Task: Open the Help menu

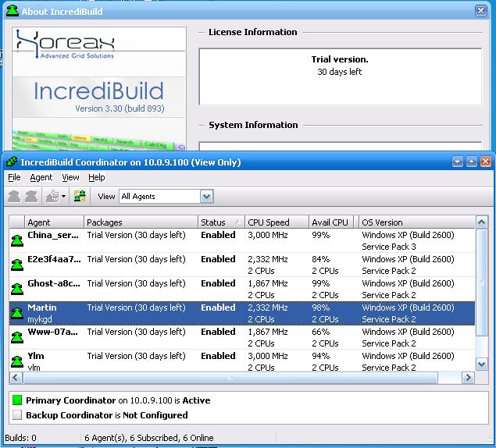Action: [x=97, y=178]
